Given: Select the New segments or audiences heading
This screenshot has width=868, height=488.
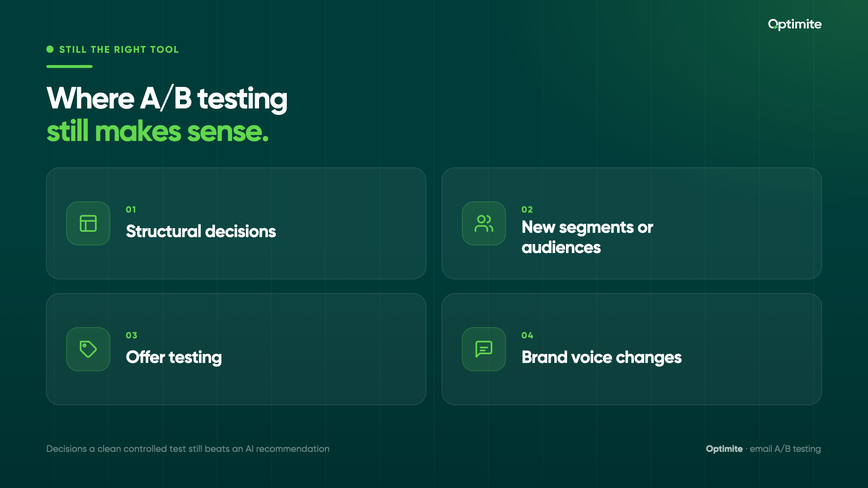Looking at the screenshot, I should (587, 237).
